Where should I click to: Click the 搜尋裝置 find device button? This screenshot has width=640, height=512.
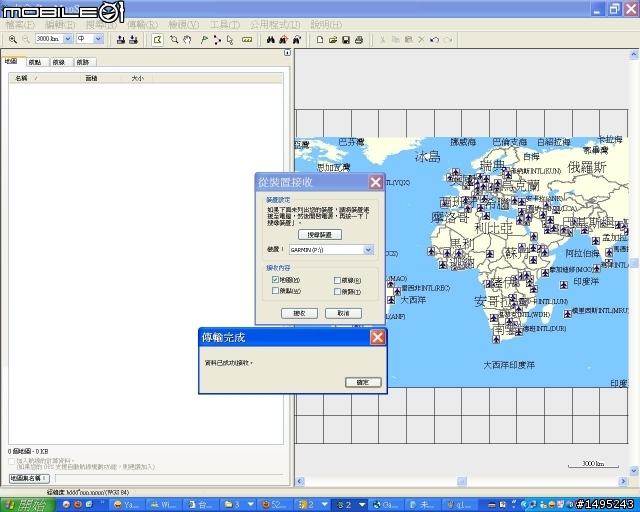tap(320, 235)
